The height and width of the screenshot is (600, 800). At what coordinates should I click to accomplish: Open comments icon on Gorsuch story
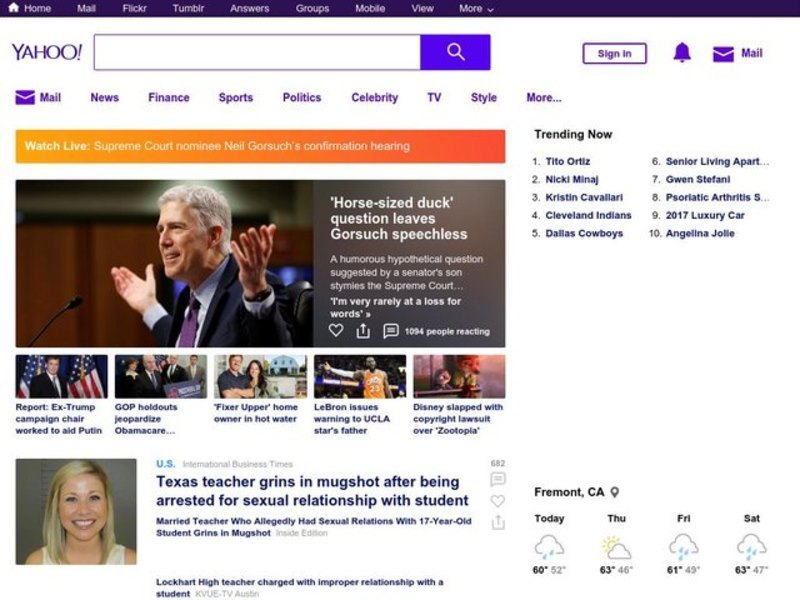click(391, 331)
